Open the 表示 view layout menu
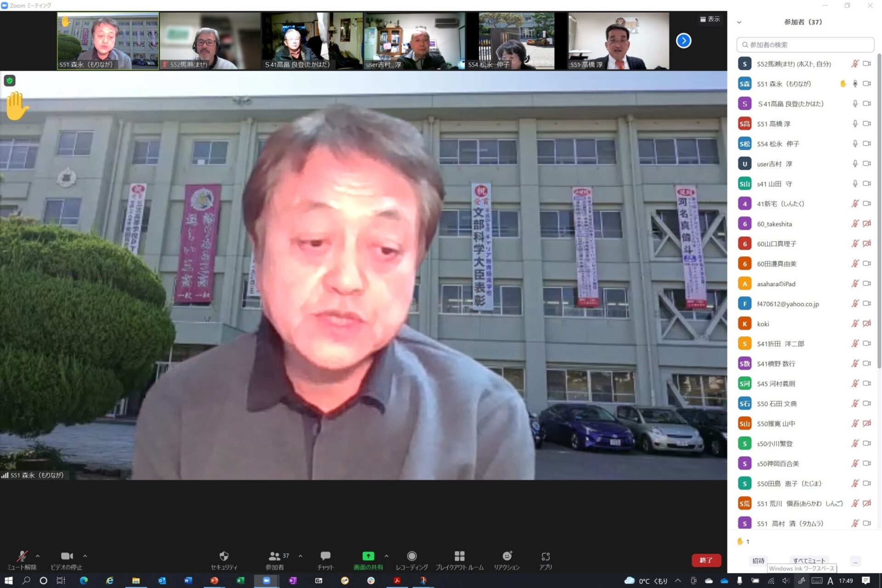Viewport: 882px width, 588px height. click(x=710, y=19)
